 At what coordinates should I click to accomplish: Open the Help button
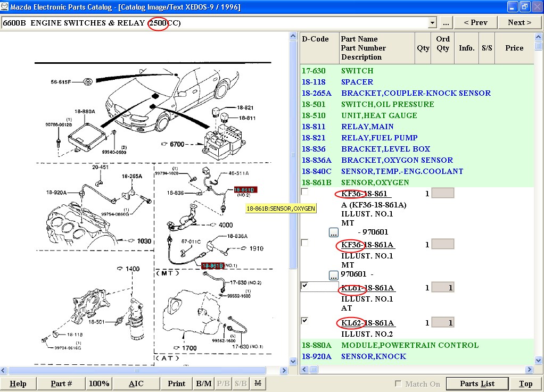tap(18, 383)
